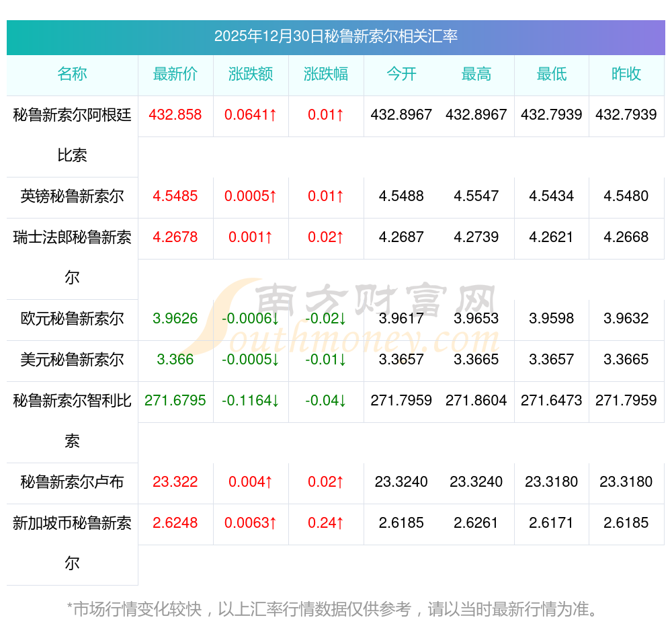Select the 最低 column header
The height and width of the screenshot is (630, 672).
(552, 74)
